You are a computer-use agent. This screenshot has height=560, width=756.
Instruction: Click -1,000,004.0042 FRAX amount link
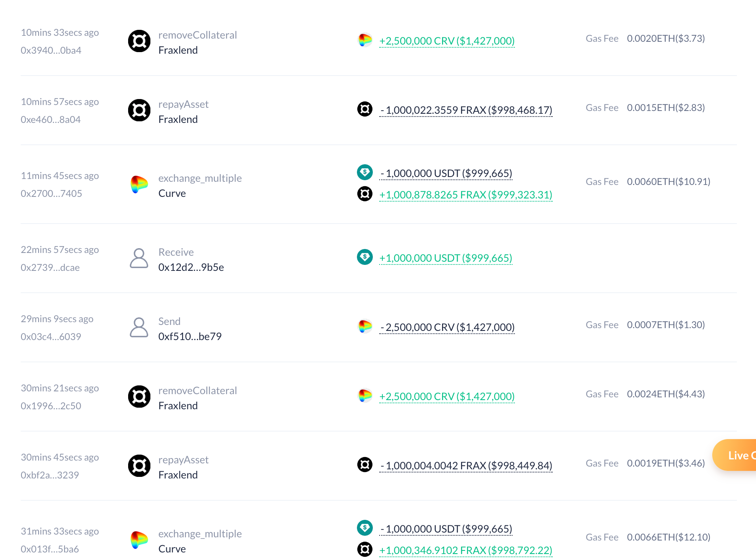(x=466, y=466)
